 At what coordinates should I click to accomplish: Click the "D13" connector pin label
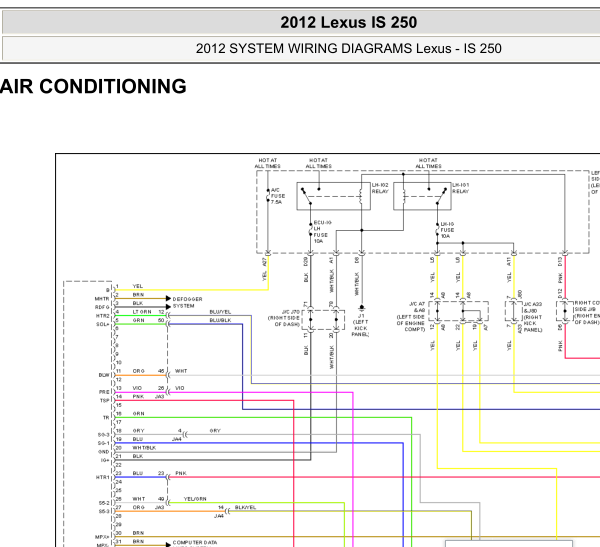(x=560, y=261)
